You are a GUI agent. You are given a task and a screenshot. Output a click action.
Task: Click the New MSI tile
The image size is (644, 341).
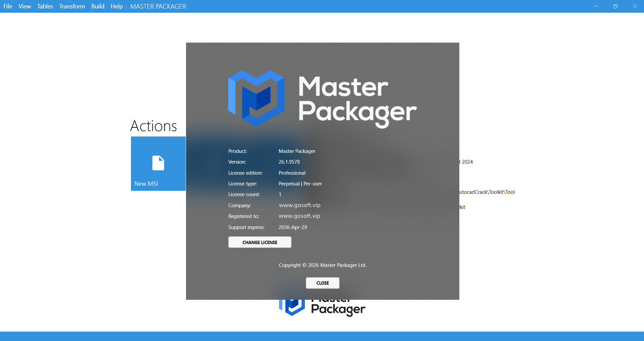click(x=158, y=164)
